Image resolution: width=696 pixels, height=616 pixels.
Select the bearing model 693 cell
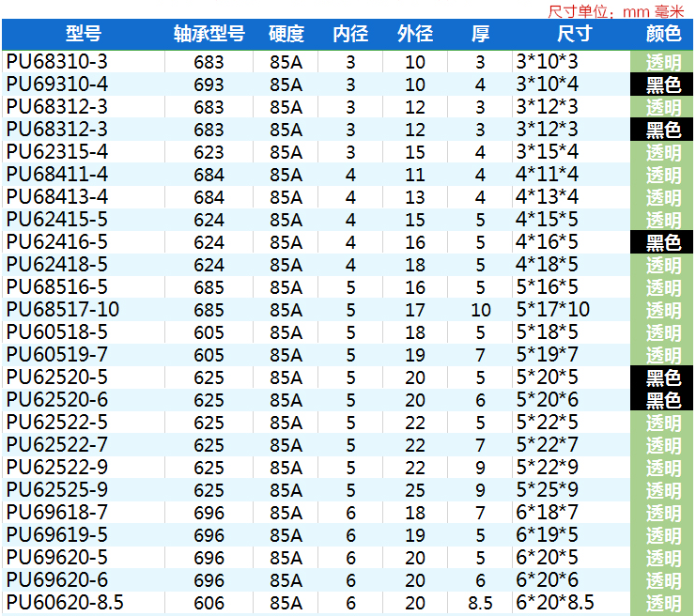coord(209,85)
